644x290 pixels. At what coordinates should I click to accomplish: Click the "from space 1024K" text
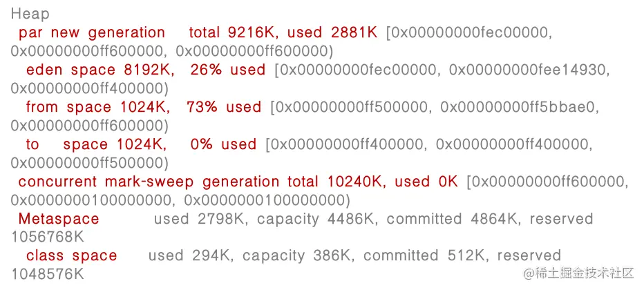[x=98, y=107]
